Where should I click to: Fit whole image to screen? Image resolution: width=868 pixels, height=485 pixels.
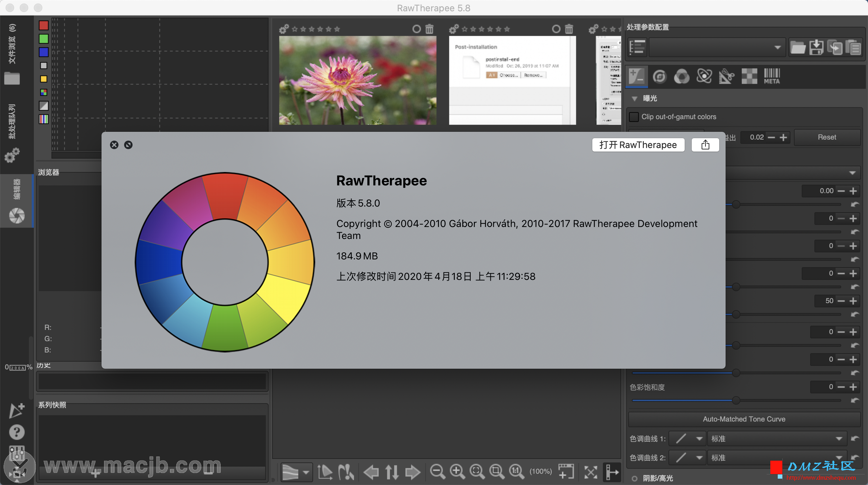coord(477,472)
